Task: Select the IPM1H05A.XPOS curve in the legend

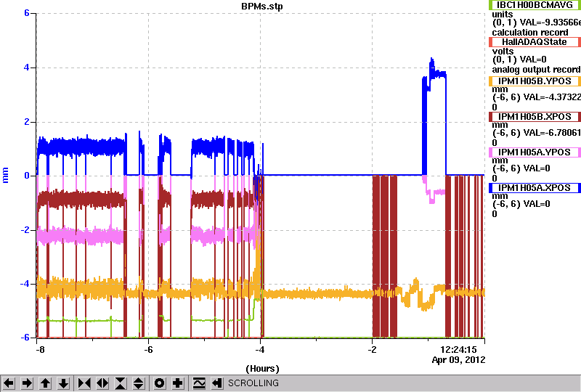Action: click(535, 188)
